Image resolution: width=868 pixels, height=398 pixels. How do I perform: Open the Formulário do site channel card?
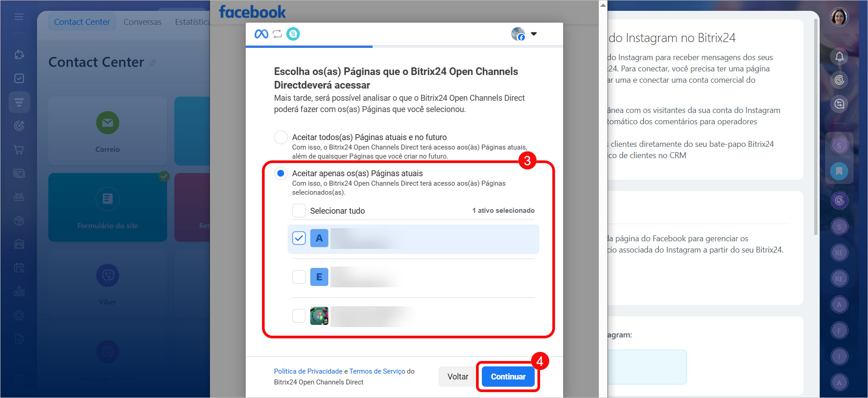pyautogui.click(x=107, y=207)
